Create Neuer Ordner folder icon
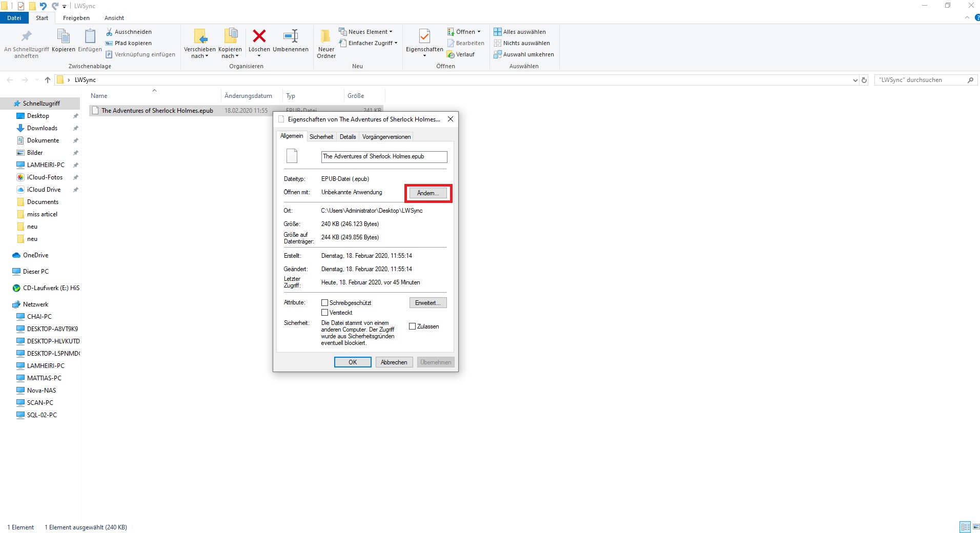The height and width of the screenshot is (533, 980). 326,44
